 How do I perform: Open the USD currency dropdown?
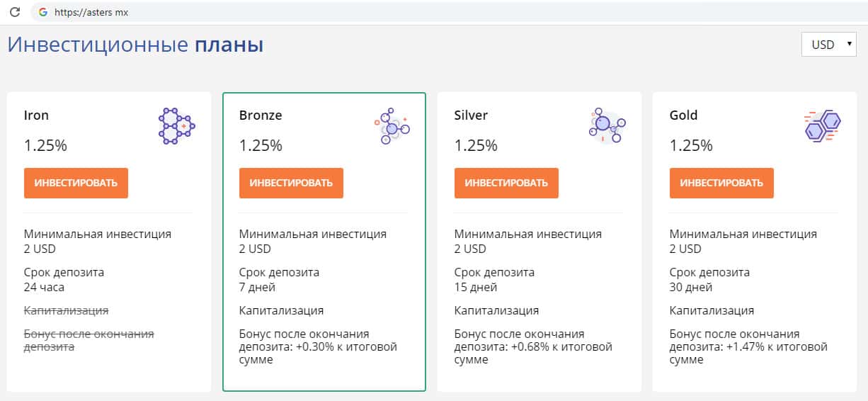tap(828, 45)
